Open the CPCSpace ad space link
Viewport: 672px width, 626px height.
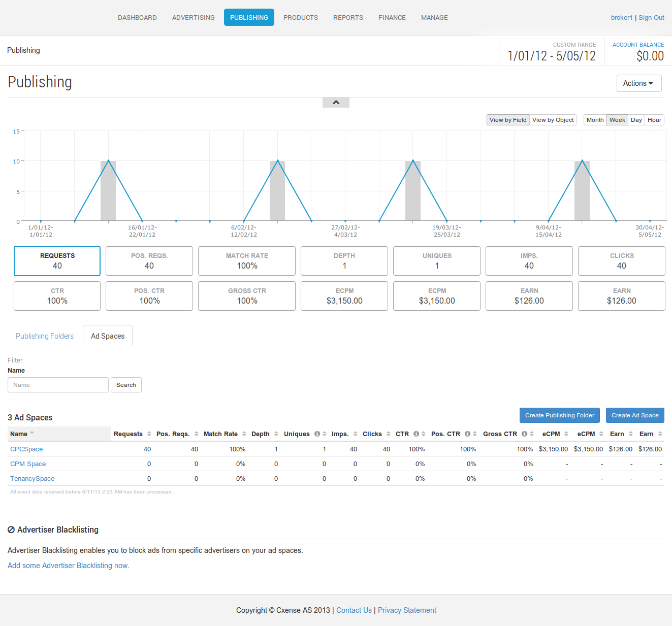26,449
